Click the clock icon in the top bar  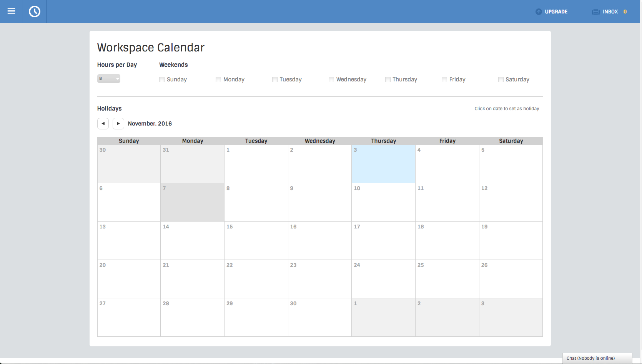(x=34, y=11)
